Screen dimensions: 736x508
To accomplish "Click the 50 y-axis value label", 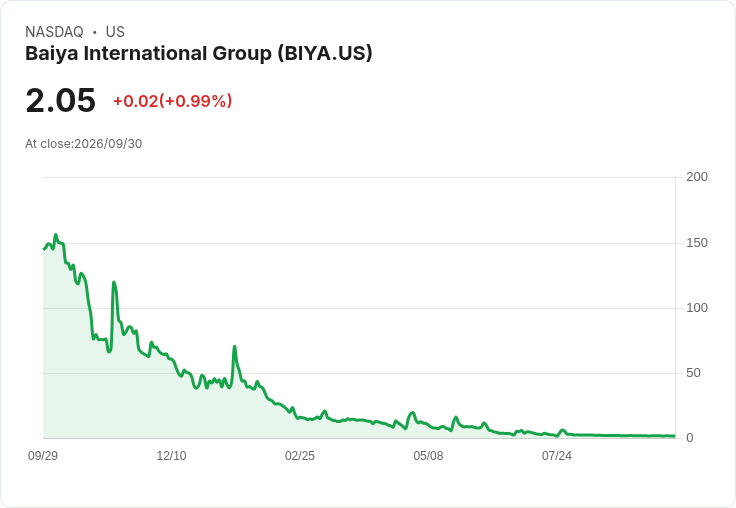I will pos(693,373).
